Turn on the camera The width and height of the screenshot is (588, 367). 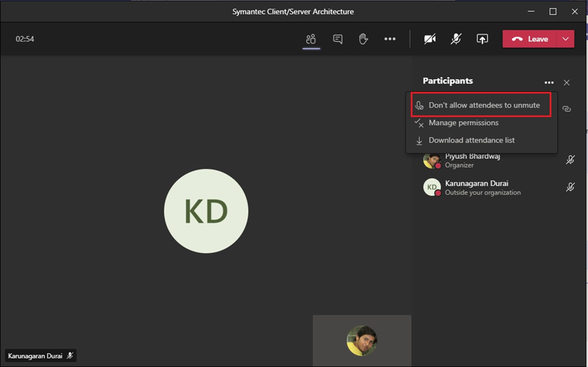[x=430, y=39]
